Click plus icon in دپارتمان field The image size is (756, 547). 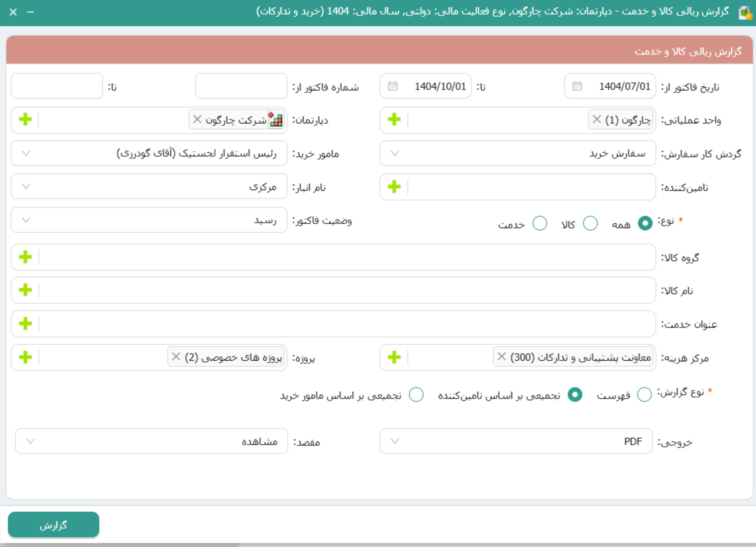pos(25,119)
